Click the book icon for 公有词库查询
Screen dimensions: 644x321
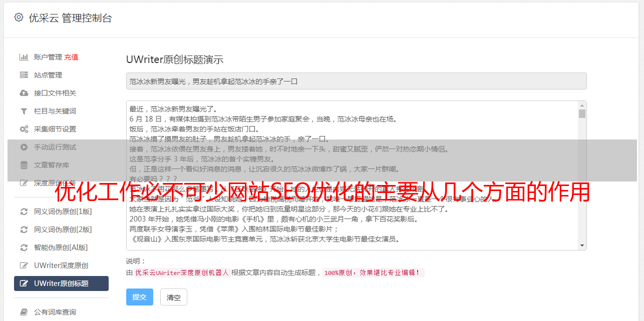24,312
